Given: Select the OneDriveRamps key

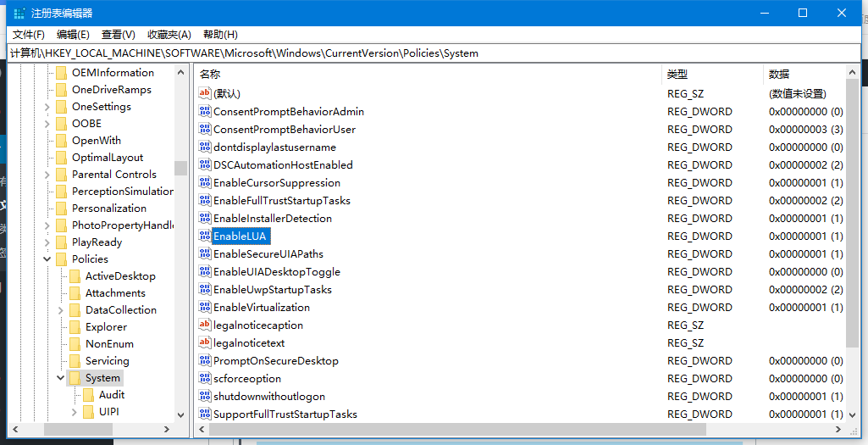Looking at the screenshot, I should (111, 89).
